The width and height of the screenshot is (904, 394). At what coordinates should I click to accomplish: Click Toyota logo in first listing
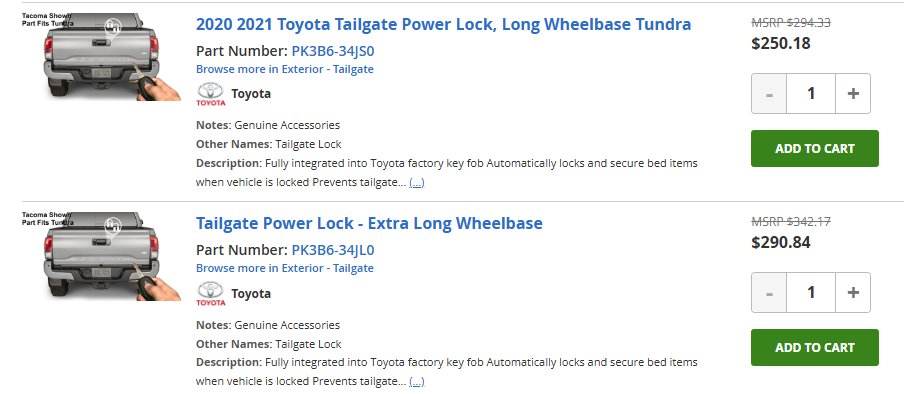pyautogui.click(x=210, y=94)
